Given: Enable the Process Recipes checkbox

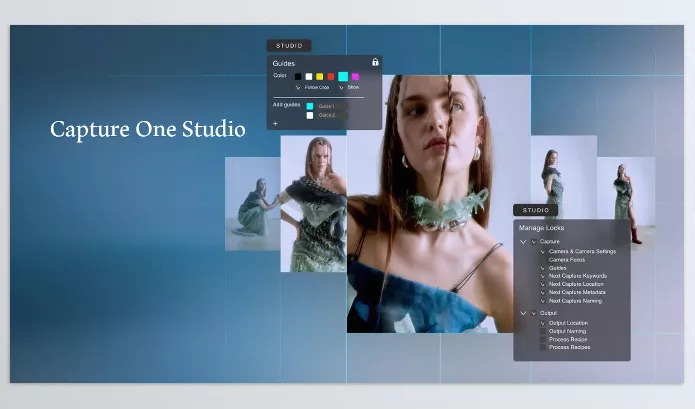Looking at the screenshot, I should click(543, 347).
